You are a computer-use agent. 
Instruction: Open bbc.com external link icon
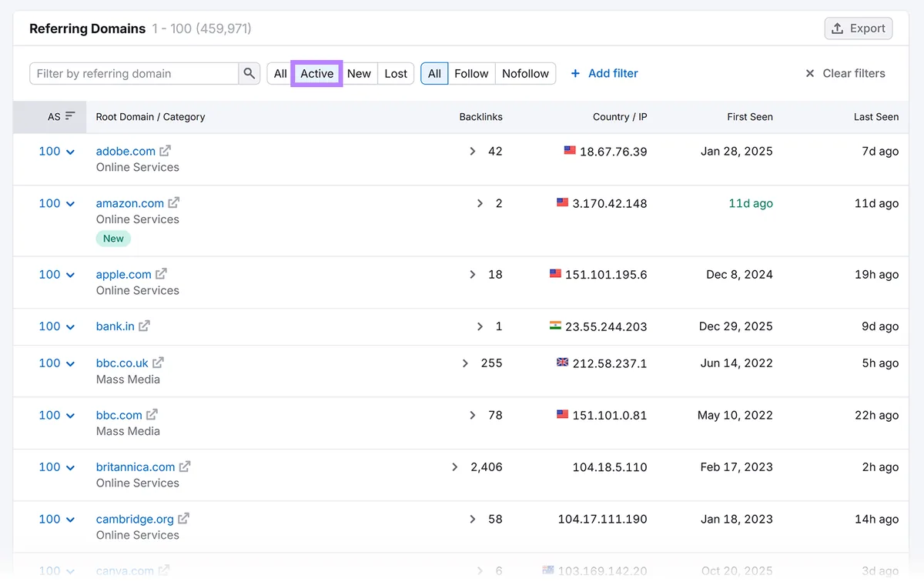(x=152, y=415)
